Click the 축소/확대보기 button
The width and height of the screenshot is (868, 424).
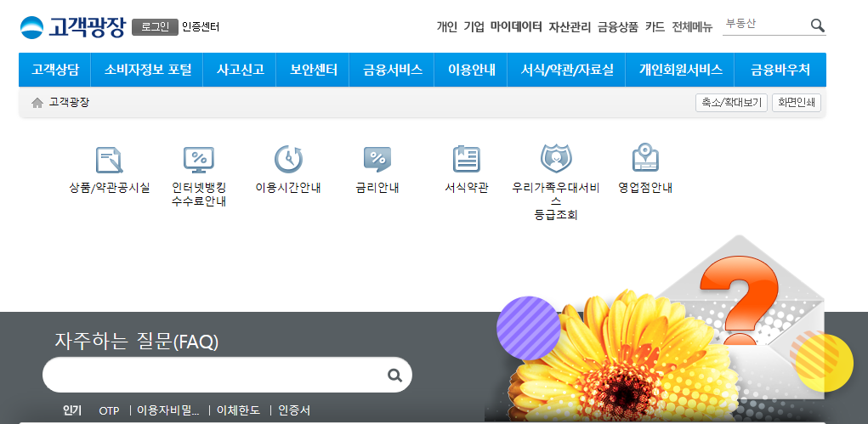pos(731,103)
